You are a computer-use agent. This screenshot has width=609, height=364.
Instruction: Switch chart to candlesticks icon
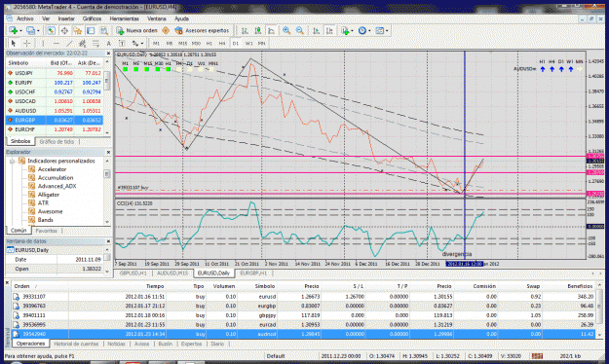258,30
